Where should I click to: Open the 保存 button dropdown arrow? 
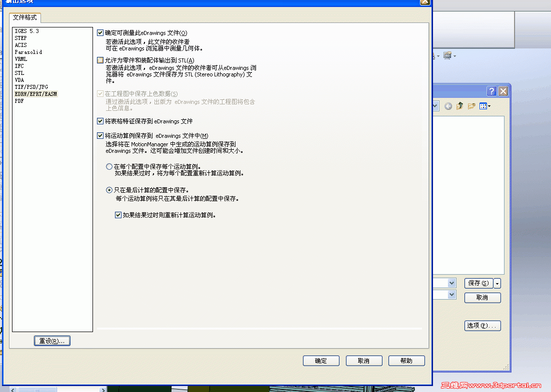coord(497,283)
